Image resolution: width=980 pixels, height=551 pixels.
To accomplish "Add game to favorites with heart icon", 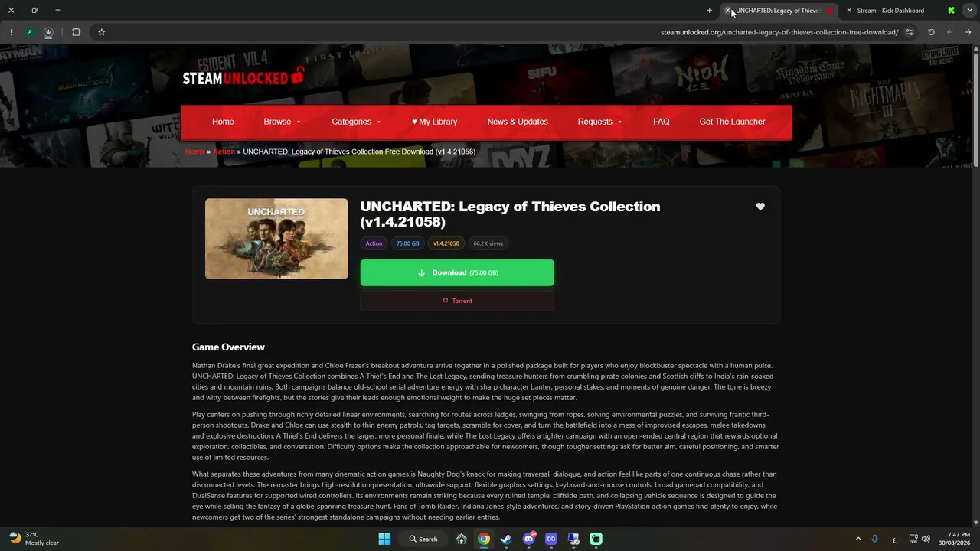I will click(760, 207).
